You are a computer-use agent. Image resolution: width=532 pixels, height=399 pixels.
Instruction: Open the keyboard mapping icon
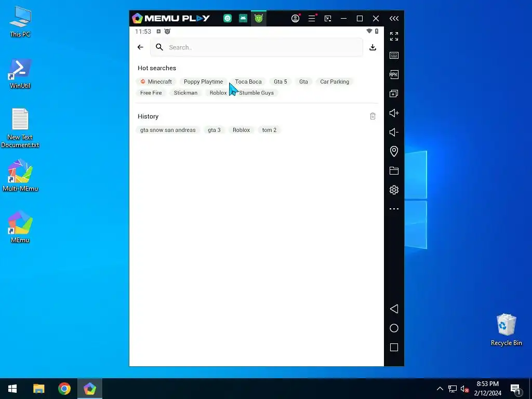coord(394,55)
